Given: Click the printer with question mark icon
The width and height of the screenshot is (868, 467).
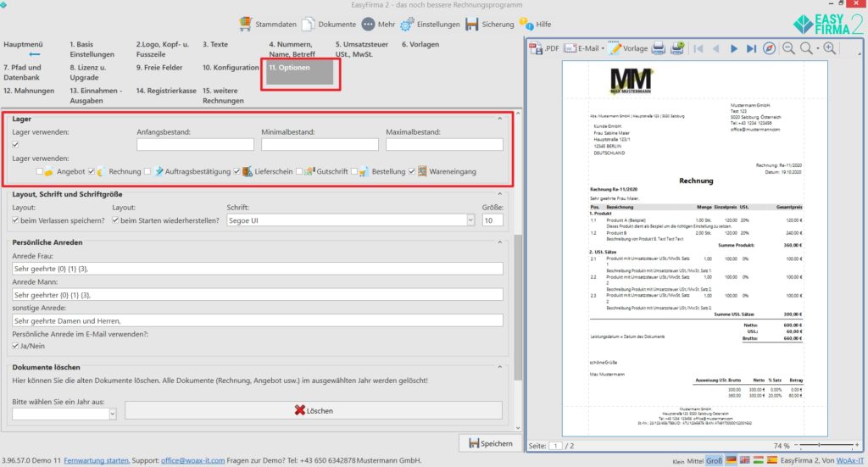Looking at the screenshot, I should (677, 48).
